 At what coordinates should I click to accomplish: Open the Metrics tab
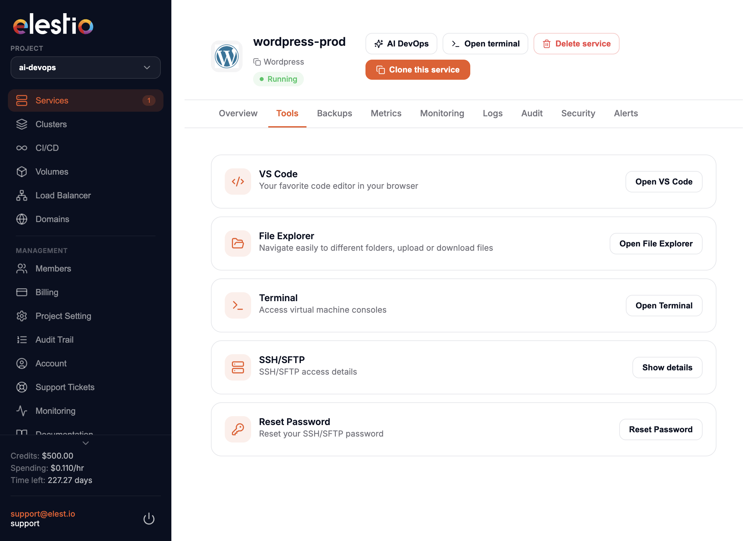pyautogui.click(x=386, y=113)
